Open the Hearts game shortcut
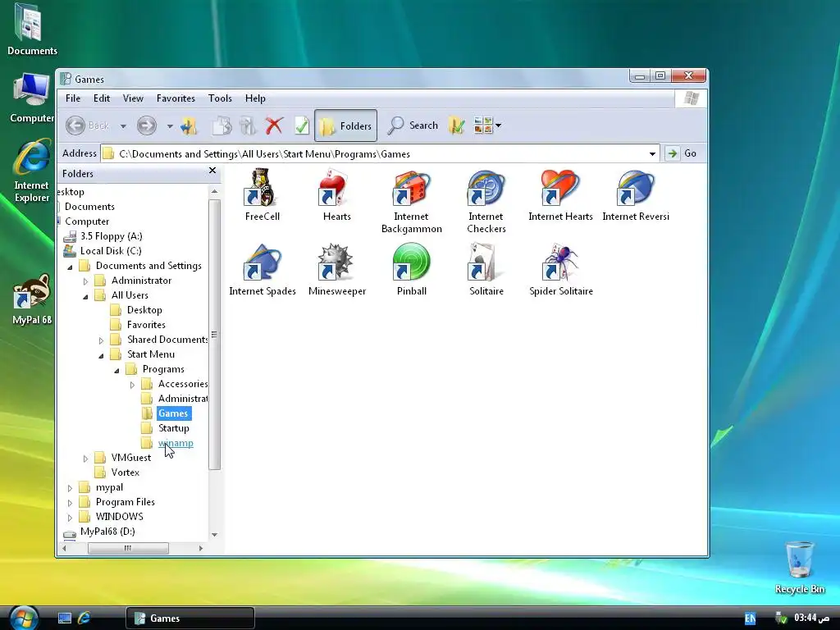840x630 pixels. (x=337, y=195)
